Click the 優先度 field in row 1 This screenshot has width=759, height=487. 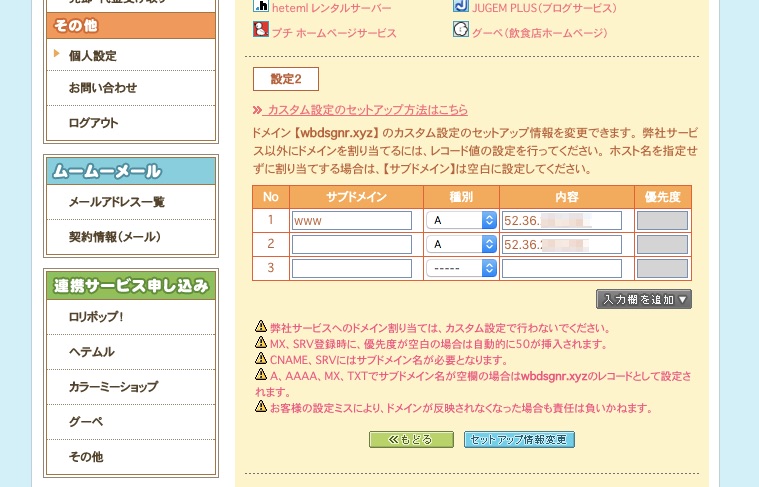662,221
